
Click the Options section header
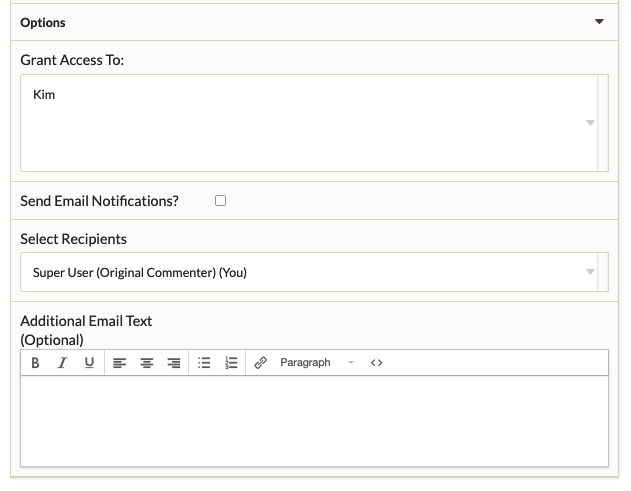tap(314, 22)
